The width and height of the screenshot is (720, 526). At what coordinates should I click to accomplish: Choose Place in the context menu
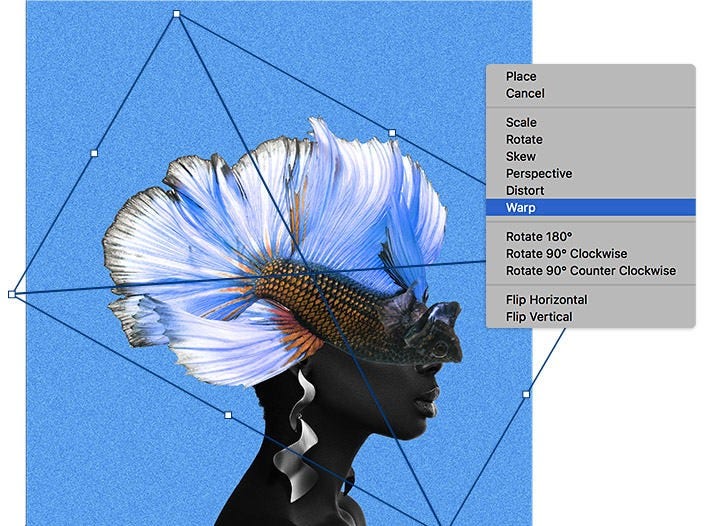(x=591, y=76)
